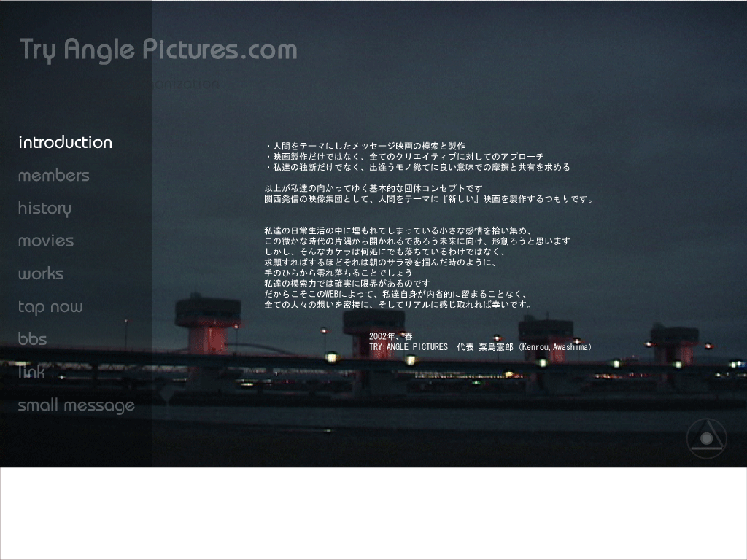This screenshot has height=560, width=747.
Task: Navigate to the movies section
Action: click(46, 241)
